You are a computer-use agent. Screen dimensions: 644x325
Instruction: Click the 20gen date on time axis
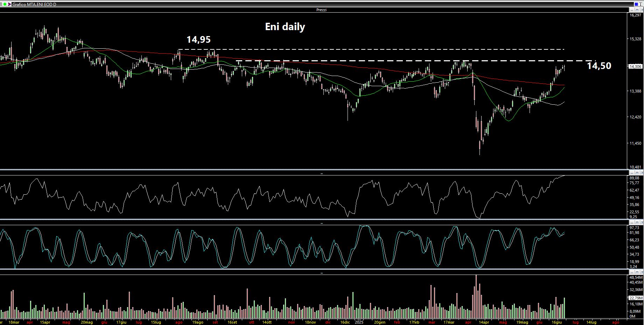379,322
